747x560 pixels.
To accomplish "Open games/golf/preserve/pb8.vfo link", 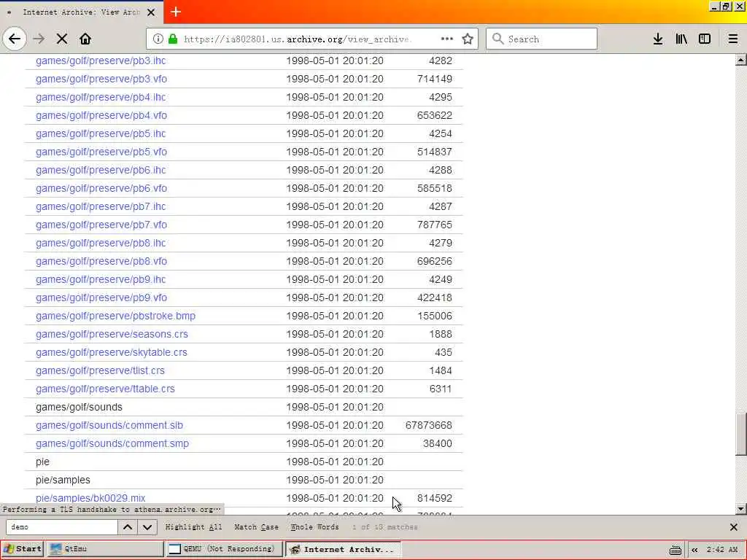I will (101, 261).
